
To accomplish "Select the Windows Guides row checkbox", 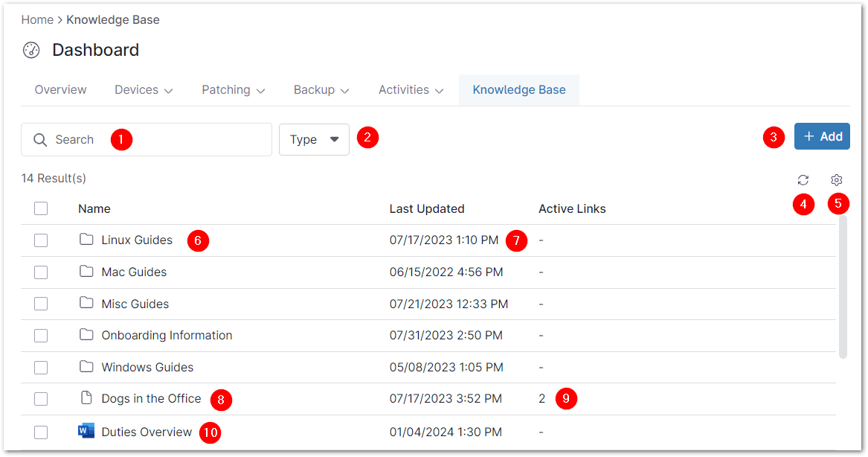I will pyautogui.click(x=41, y=368).
